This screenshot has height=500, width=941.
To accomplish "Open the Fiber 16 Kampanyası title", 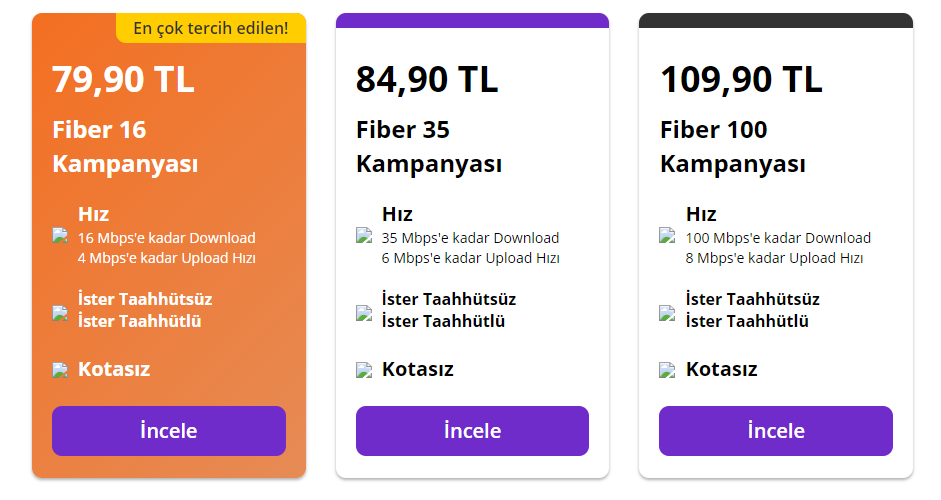I will click(125, 147).
